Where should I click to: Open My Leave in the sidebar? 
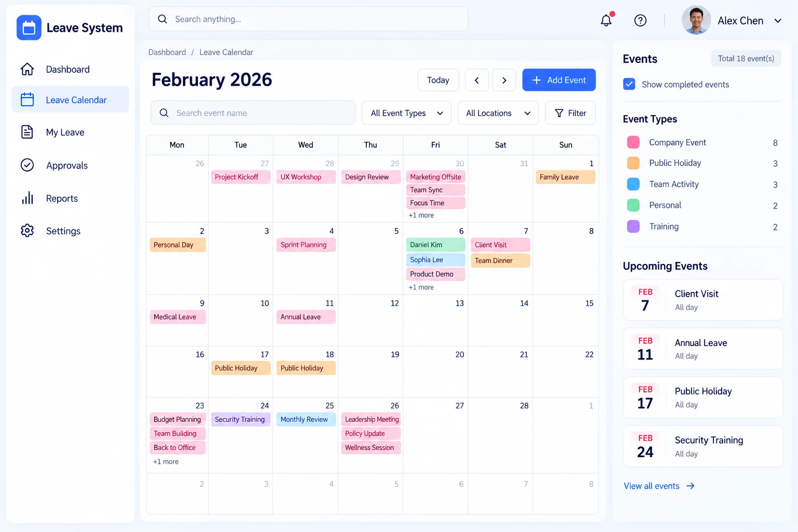coord(70,132)
